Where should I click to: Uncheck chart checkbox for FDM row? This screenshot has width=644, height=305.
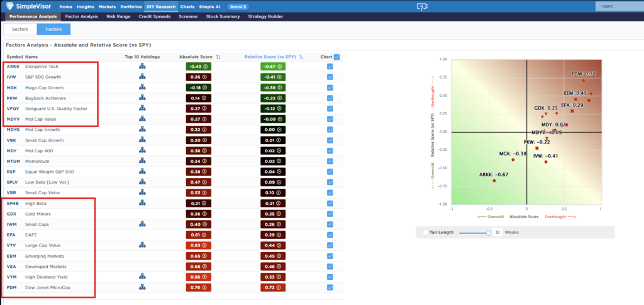[x=330, y=287]
